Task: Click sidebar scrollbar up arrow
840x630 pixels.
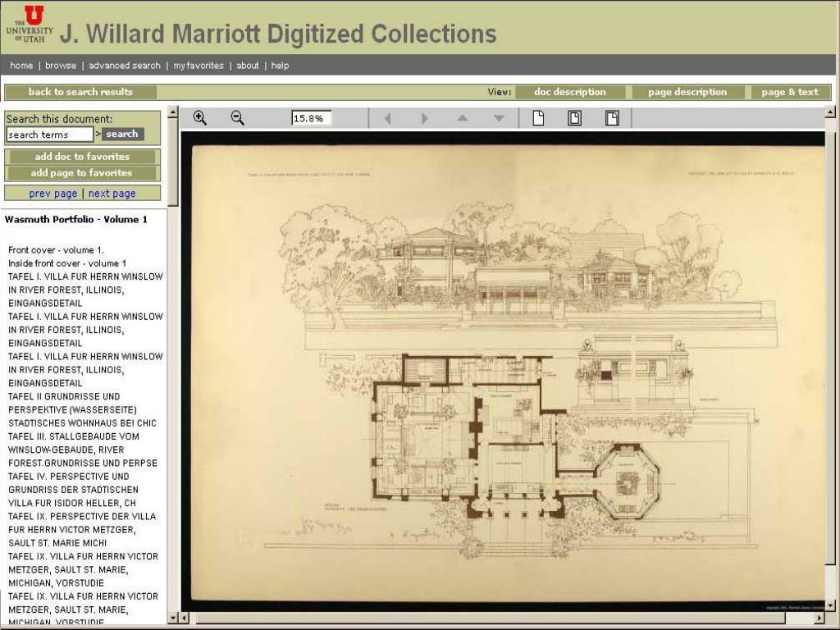Action: [x=172, y=112]
